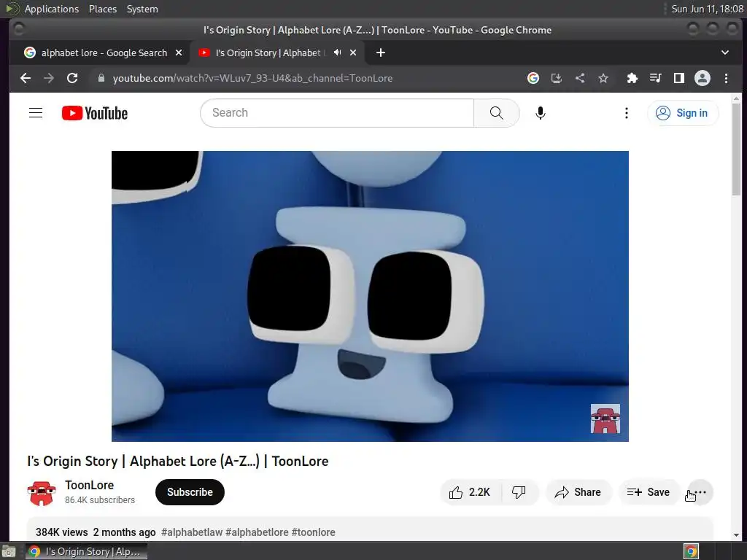Viewport: 747px width, 560px height.
Task: Open the media controls icon in toolbar
Action: [x=656, y=78]
